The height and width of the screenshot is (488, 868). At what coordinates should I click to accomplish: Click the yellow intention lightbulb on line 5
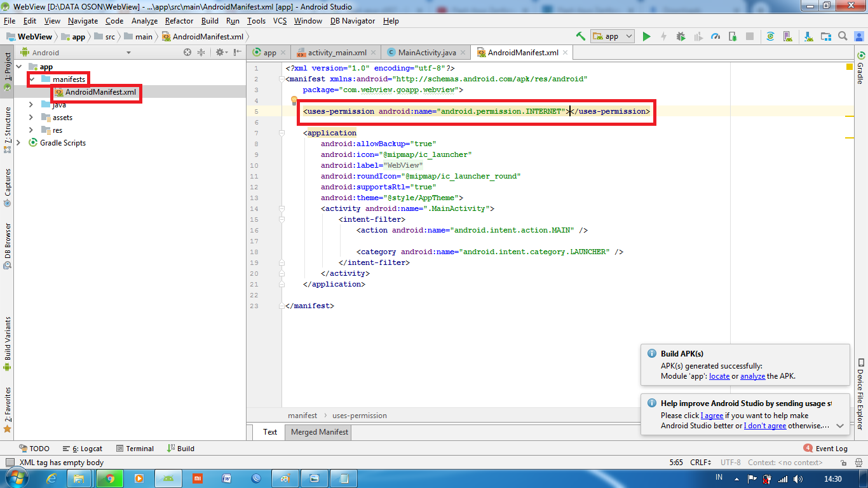click(x=294, y=100)
